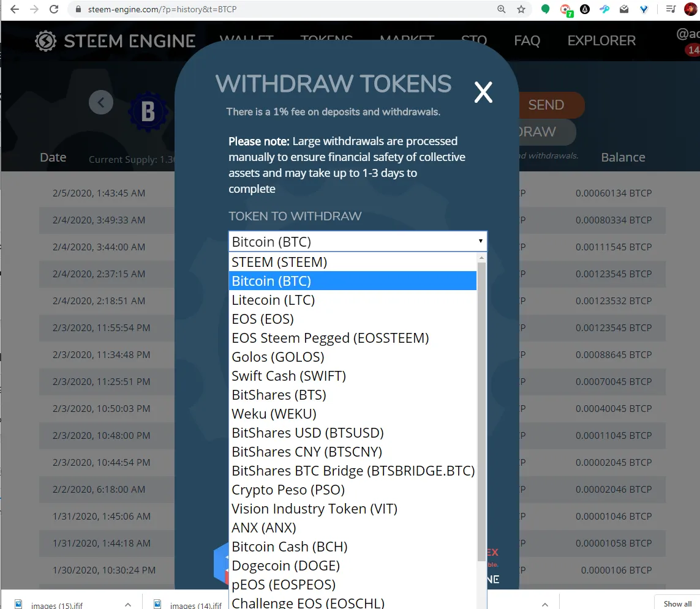Viewport: 700px width, 609px height.
Task: Pick BitShares BTC Bridge (BTSBRIDGE.BTC)
Action: [x=352, y=470]
